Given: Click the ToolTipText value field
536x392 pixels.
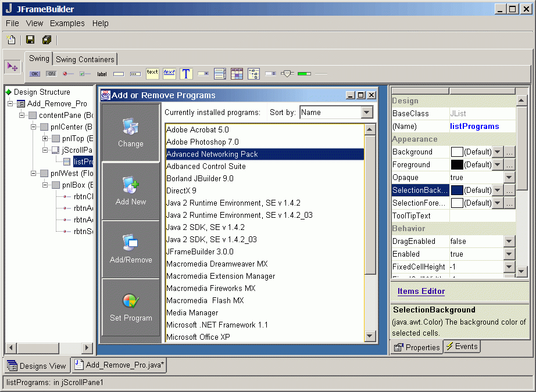Looking at the screenshot, I should click(x=483, y=216).
